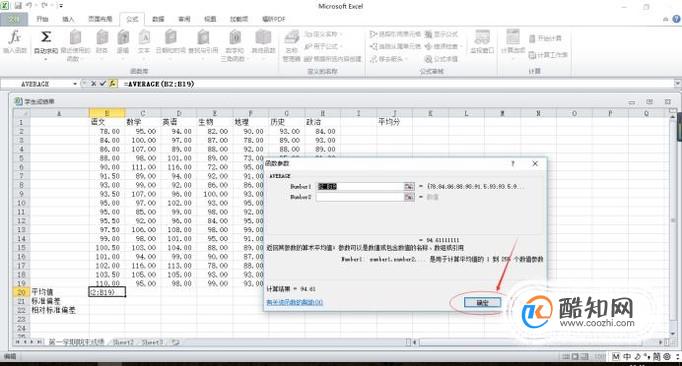Expand the formula bar with the right-edge arrow

tap(678, 83)
